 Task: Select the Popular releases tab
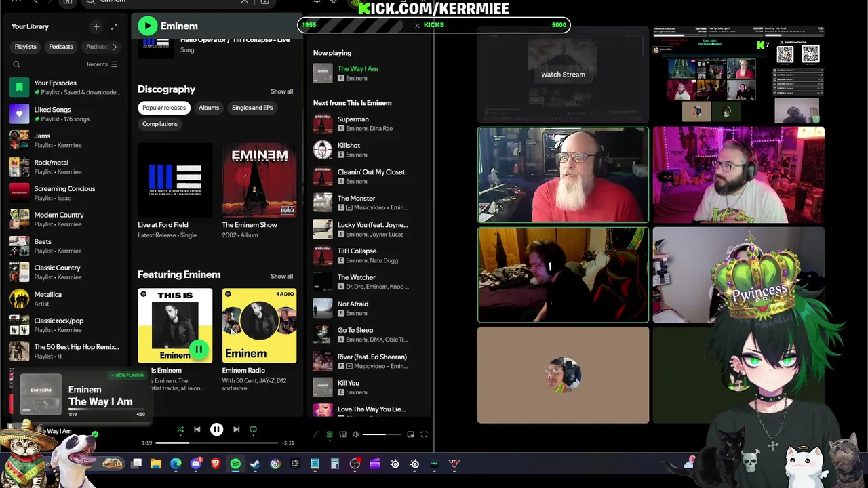tap(164, 108)
